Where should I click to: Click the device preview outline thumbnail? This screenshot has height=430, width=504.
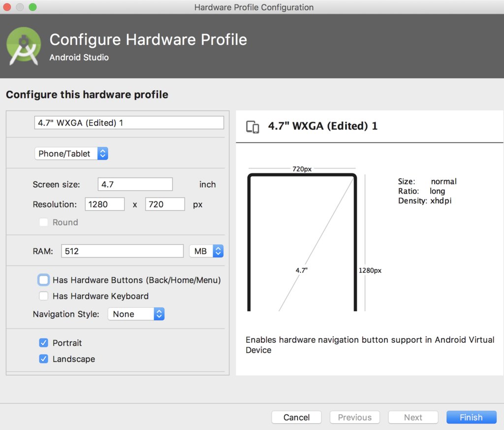[x=302, y=242]
